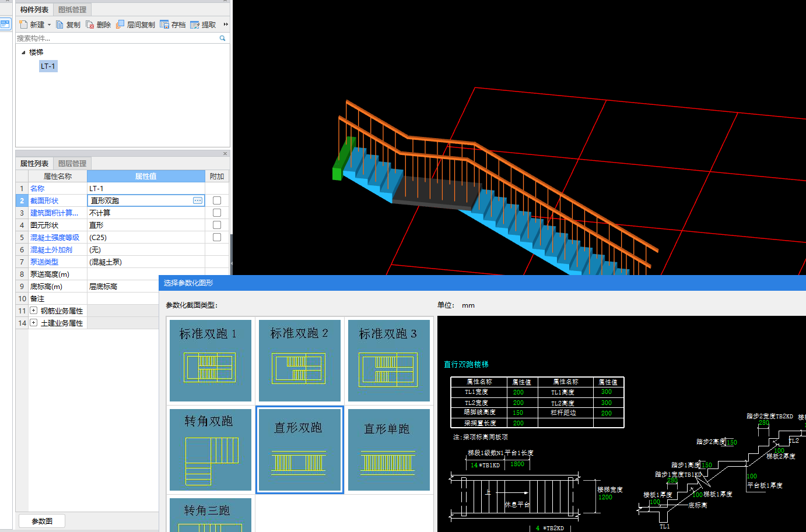806x532 pixels.
Task: Edit the 楼梯宽度 value 1200
Action: coord(605,497)
